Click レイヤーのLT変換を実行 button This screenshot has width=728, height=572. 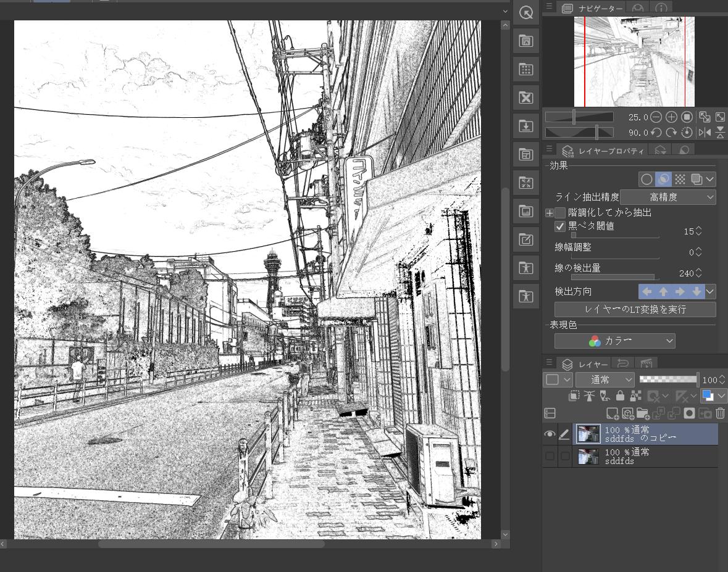[x=635, y=309]
